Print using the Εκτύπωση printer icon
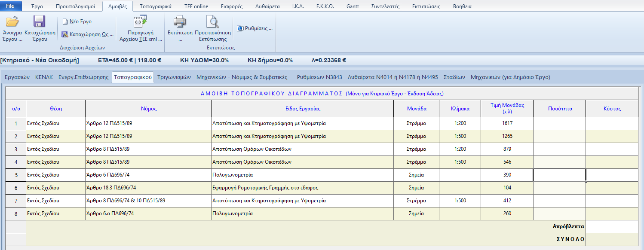644x250 pixels. [179, 21]
